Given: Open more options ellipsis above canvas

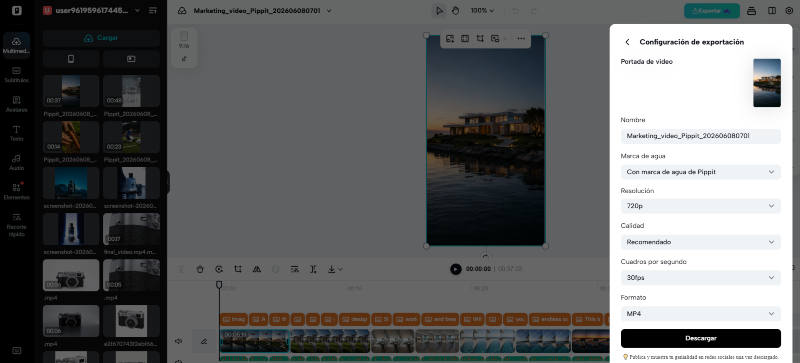Looking at the screenshot, I should [x=521, y=38].
